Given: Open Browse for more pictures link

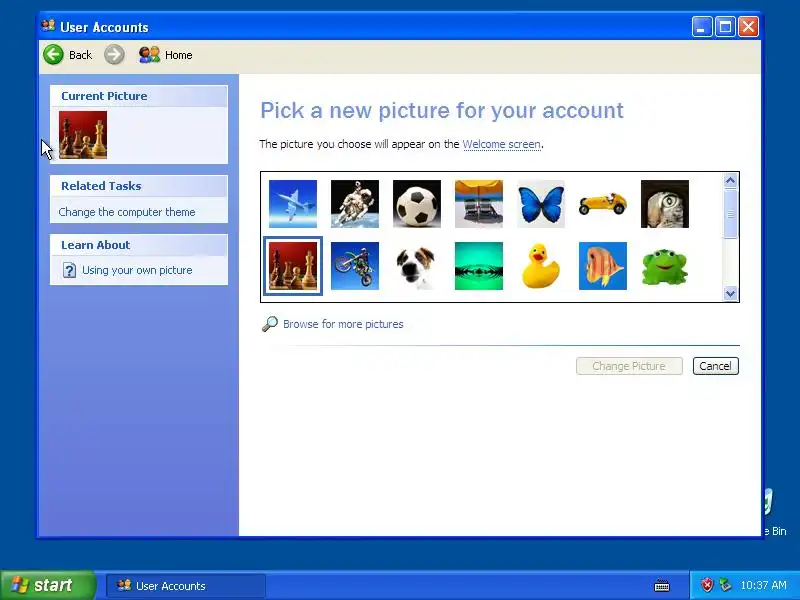Looking at the screenshot, I should coord(343,324).
